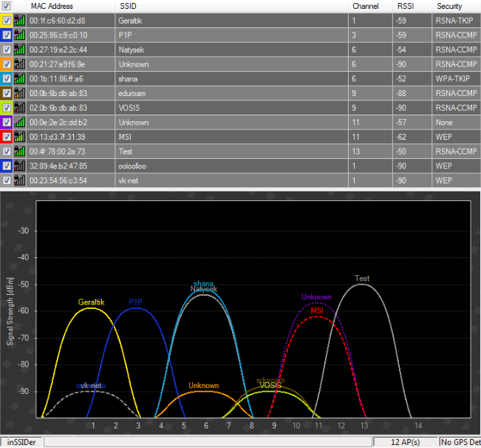Select the eduroam SSID cell
The height and width of the screenshot is (448, 481).
tap(231, 93)
